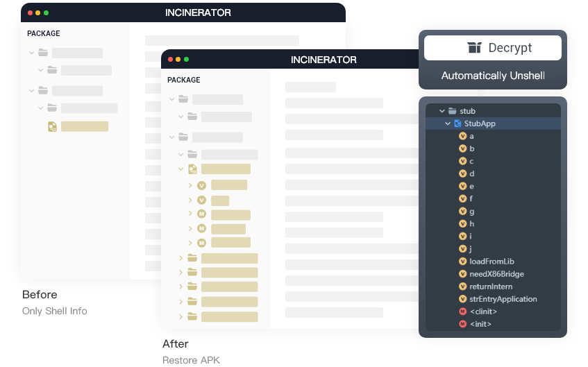Click PACKAGE header in the front INCINERATOR window

coord(184,80)
